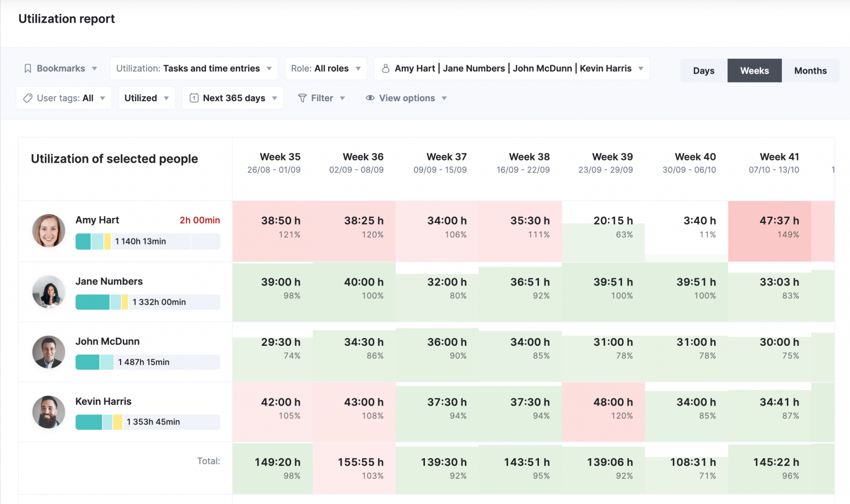Switch to the Weeks view

click(754, 70)
